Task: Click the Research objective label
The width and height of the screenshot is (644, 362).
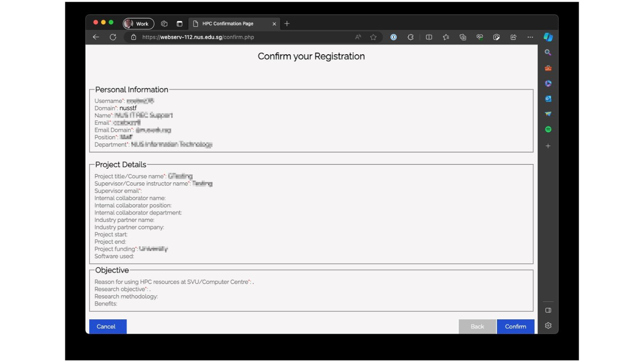Action: coord(121,289)
